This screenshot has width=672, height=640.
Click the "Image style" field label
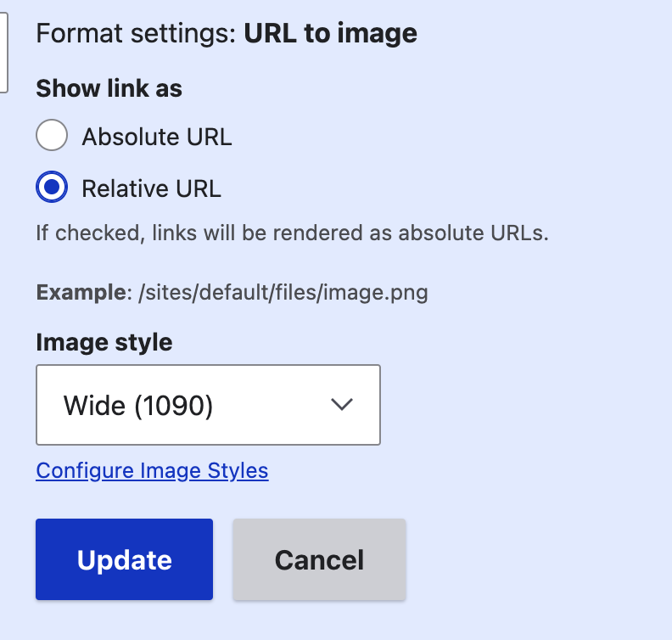pyautogui.click(x=104, y=343)
